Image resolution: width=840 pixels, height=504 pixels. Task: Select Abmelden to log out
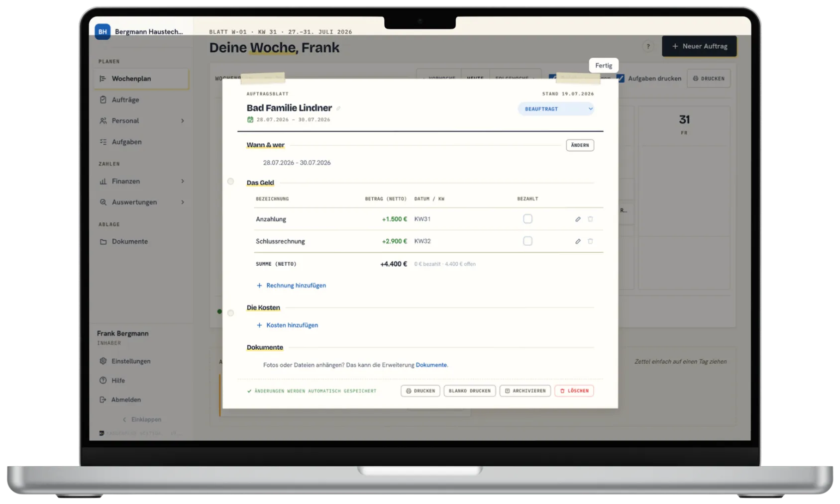point(141,400)
